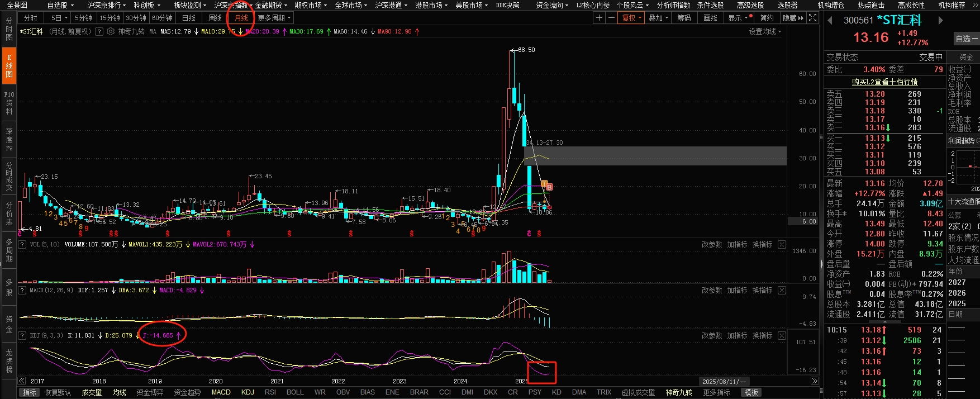Image resolution: width=980 pixels, height=399 pixels.
Task: Open the 更多周期 dropdown
Action: tap(274, 18)
